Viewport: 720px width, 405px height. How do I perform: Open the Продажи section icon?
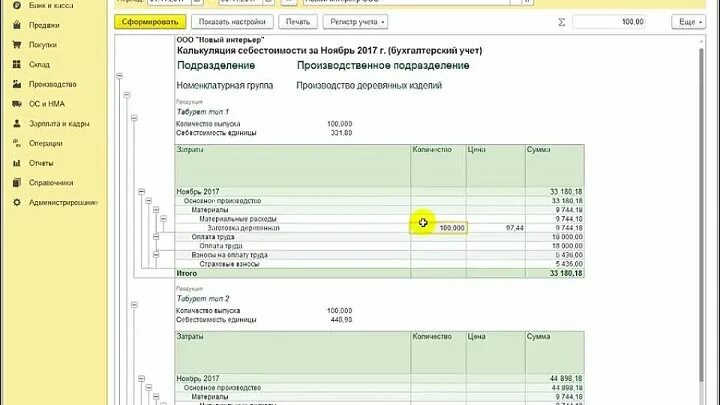17,25
